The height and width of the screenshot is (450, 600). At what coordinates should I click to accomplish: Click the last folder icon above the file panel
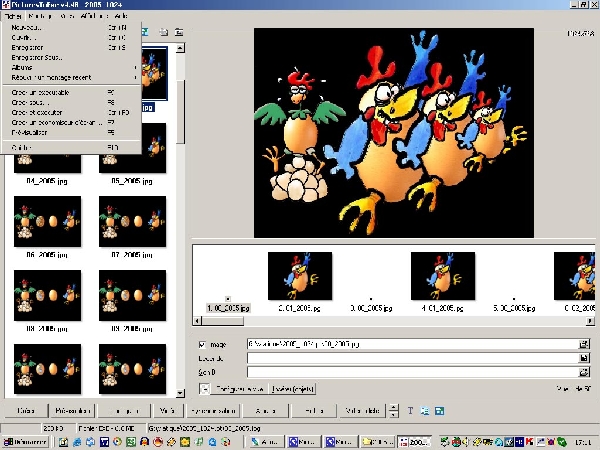tap(179, 32)
